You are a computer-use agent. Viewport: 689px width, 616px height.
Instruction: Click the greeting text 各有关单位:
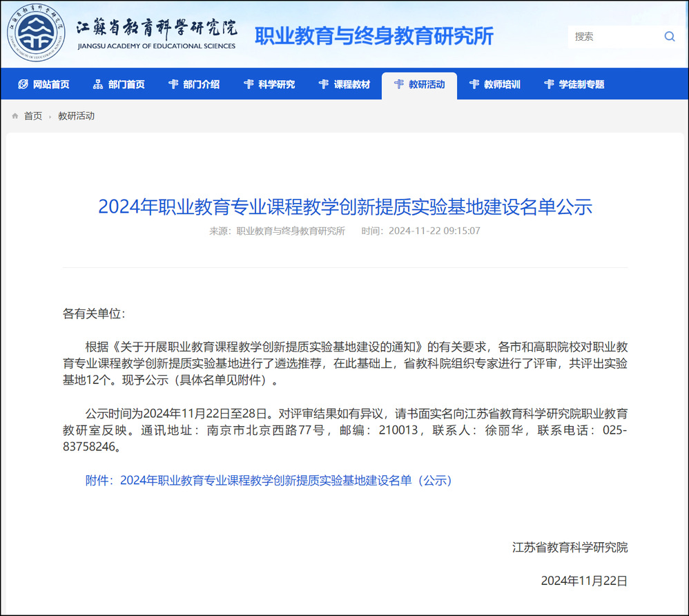pos(94,314)
